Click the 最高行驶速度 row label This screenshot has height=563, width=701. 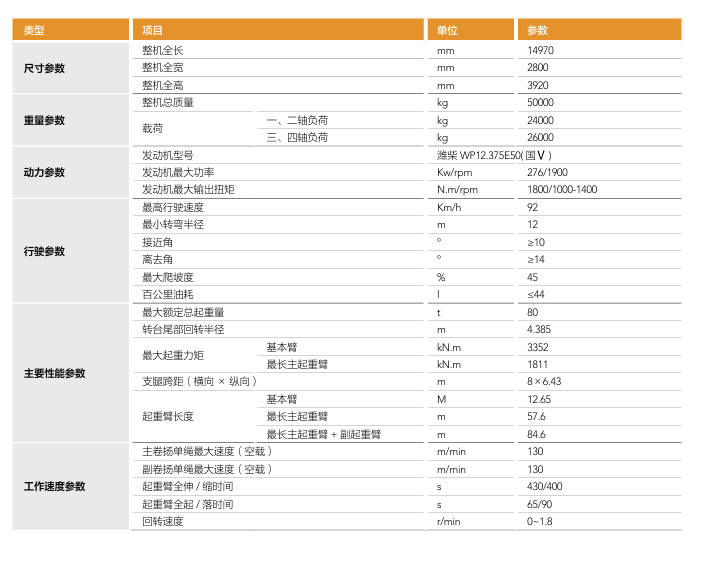pyautogui.click(x=173, y=207)
